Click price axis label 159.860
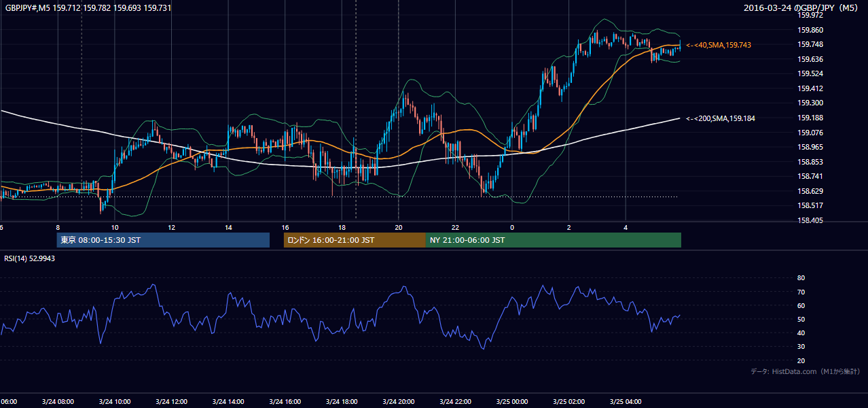The image size is (868, 408). click(810, 30)
